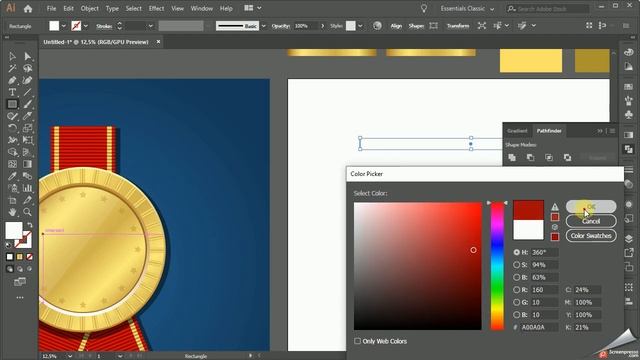Select the Artboard tool
Image resolution: width=640 pixels, height=360 pixels.
12,200
